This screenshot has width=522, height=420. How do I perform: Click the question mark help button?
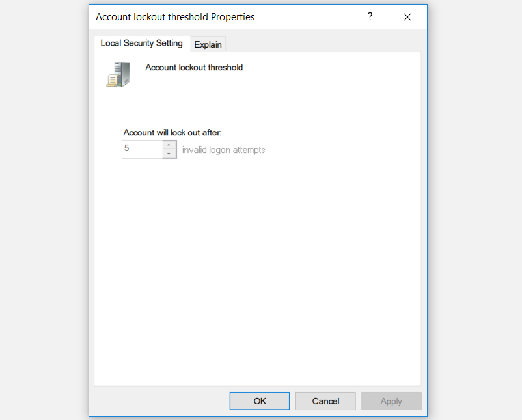click(370, 17)
